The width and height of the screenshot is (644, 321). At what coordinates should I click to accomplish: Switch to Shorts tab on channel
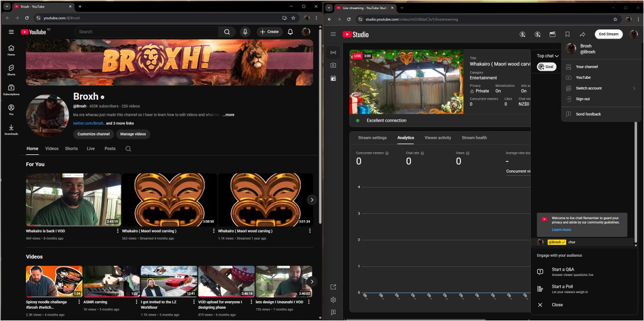pyautogui.click(x=71, y=148)
